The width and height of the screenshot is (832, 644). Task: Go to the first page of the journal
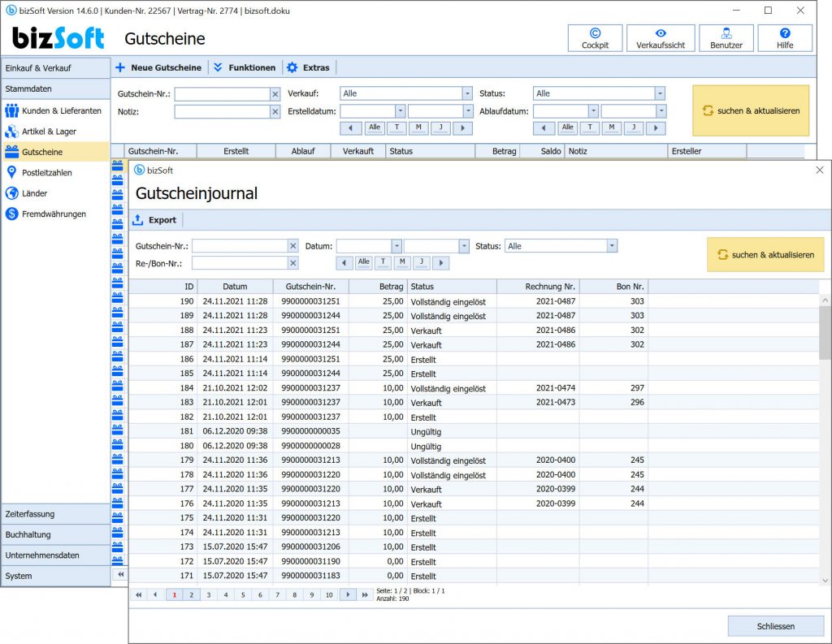click(x=138, y=595)
